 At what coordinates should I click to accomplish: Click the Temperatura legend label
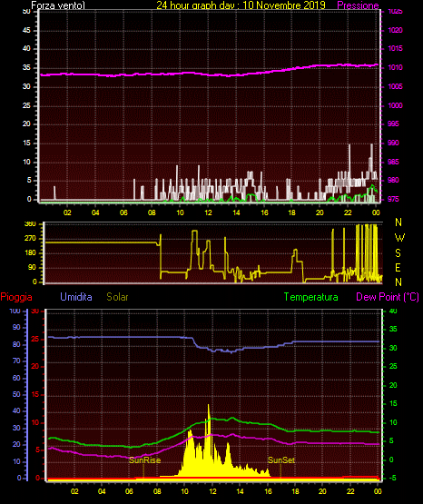point(311,297)
